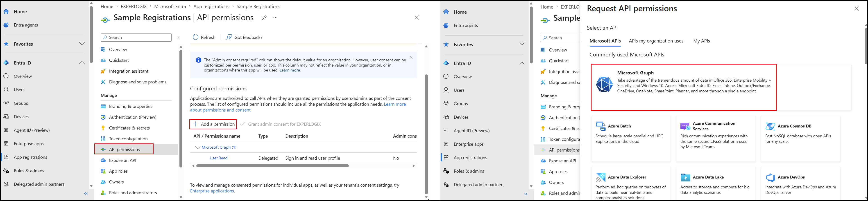Click Authentication (Preview) icon in the left screenshot
868x201 pixels.
103,117
